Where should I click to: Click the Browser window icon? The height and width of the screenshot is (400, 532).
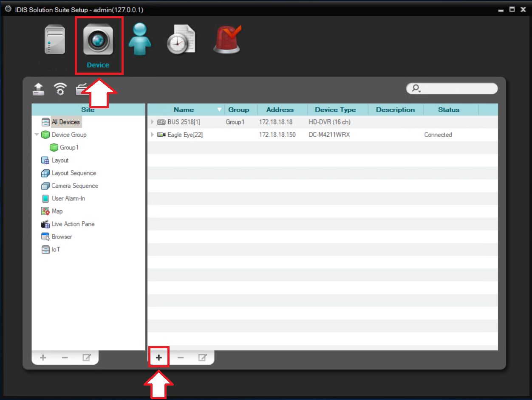(45, 237)
